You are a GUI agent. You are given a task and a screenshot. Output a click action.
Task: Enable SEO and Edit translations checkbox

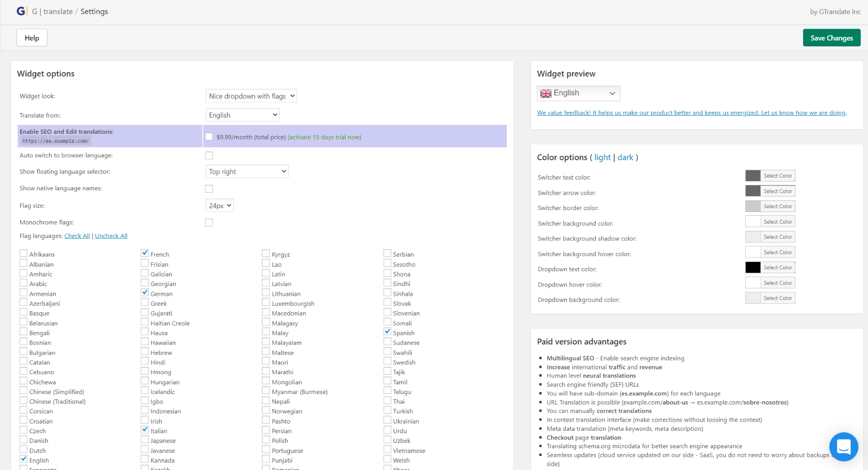[209, 137]
